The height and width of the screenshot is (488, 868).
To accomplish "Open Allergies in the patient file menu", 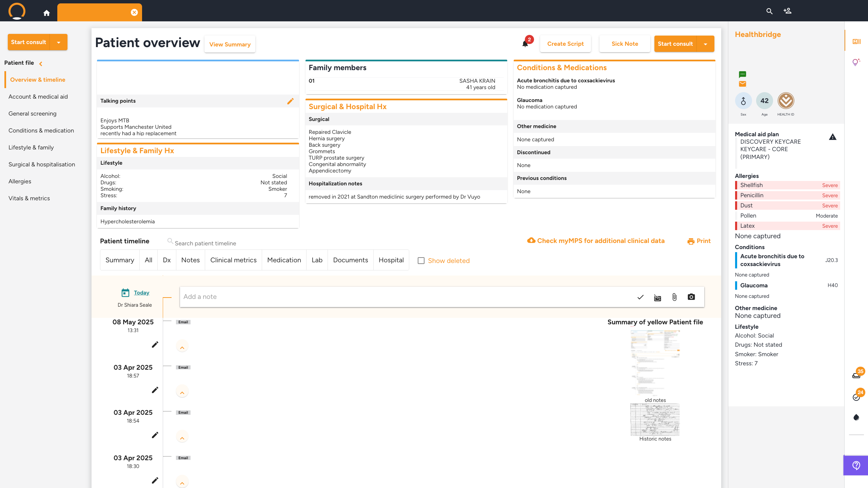I will click(20, 181).
